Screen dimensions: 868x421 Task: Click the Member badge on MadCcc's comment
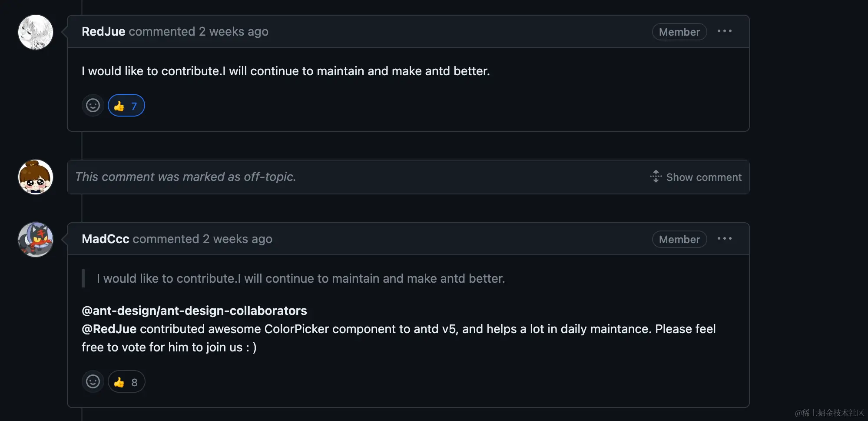coord(679,239)
